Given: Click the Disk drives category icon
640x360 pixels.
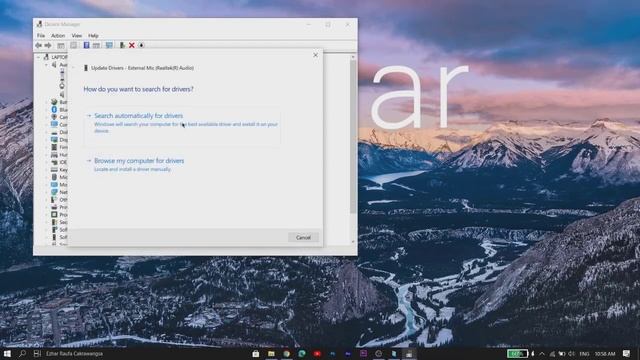Looking at the screenshot, I should [54, 132].
